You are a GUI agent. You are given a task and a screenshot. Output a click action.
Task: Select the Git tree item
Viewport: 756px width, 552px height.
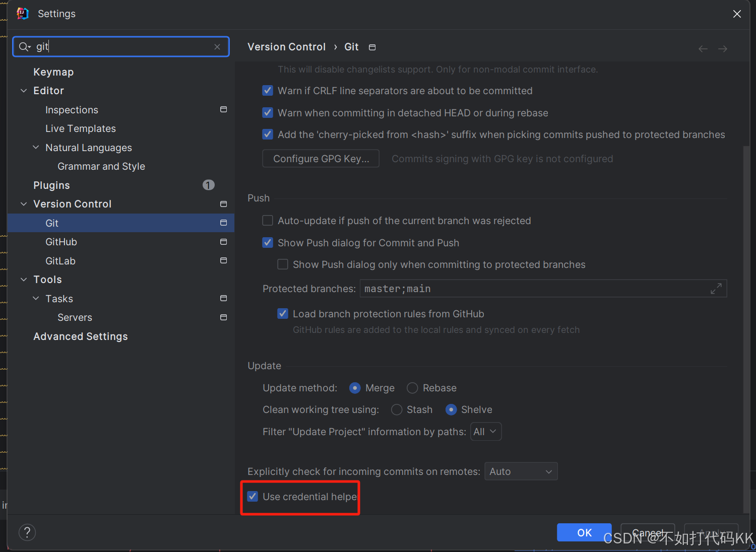[121, 223]
